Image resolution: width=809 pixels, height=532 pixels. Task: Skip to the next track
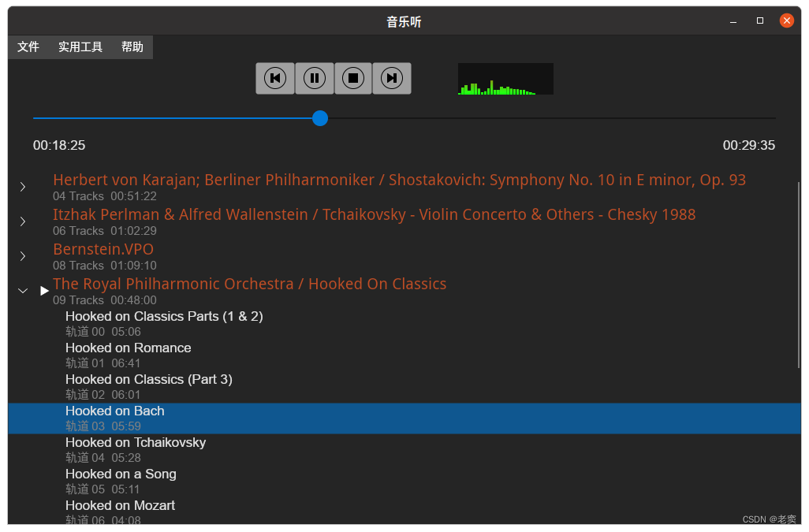tap(392, 78)
